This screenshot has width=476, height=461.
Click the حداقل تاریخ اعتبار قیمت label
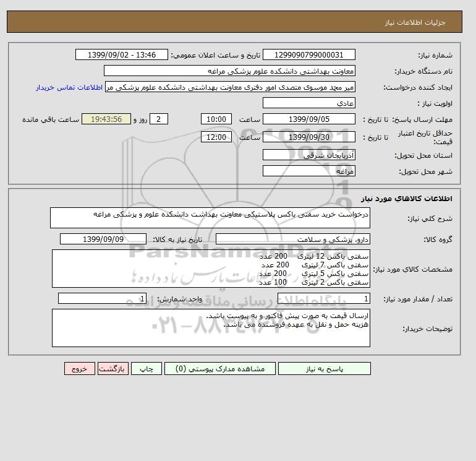(425, 137)
